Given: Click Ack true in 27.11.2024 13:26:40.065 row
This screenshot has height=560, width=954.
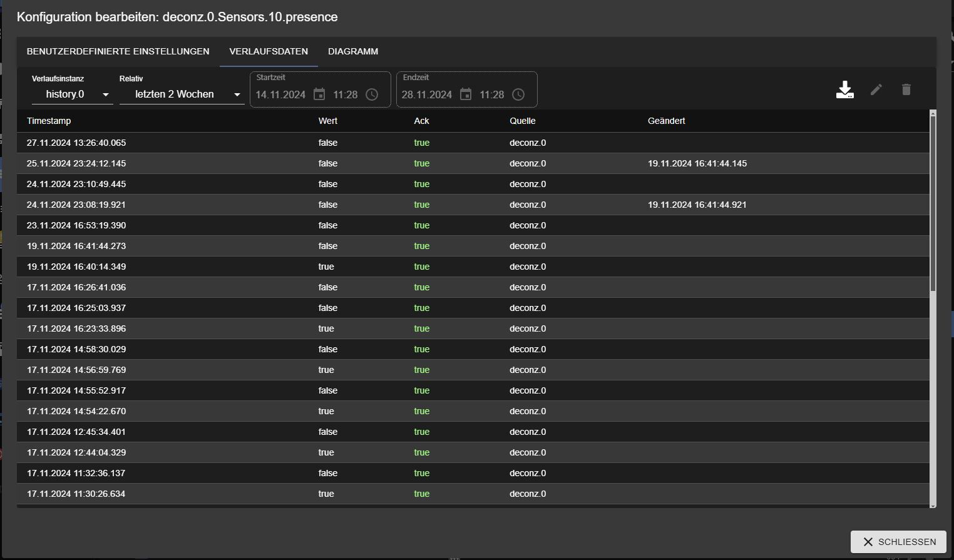Looking at the screenshot, I should [x=422, y=143].
